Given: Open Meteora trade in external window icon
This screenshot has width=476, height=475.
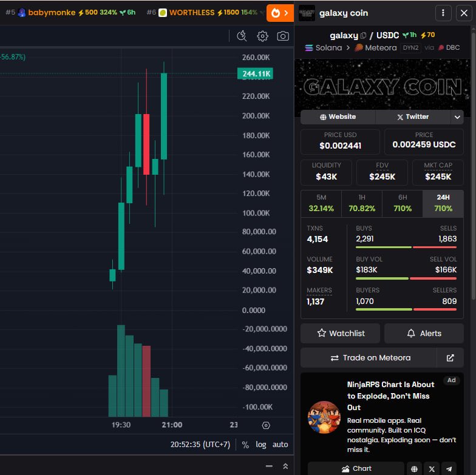Looking at the screenshot, I should coord(450,358).
